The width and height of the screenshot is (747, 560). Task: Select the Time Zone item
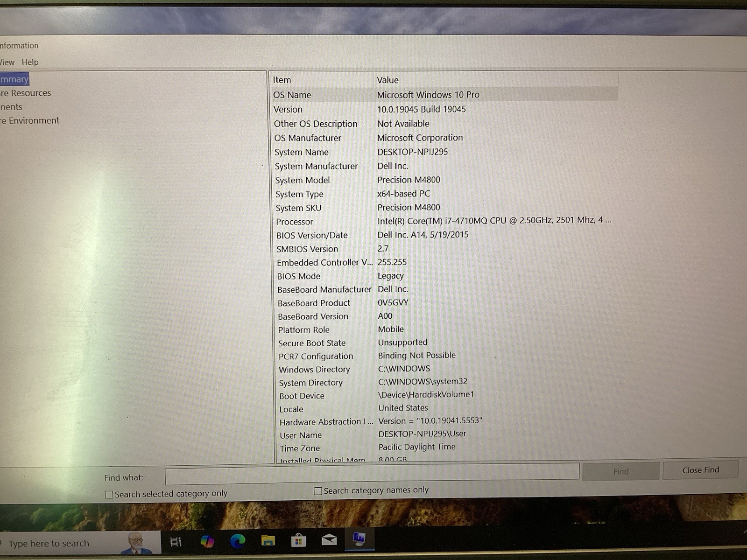pos(300,448)
